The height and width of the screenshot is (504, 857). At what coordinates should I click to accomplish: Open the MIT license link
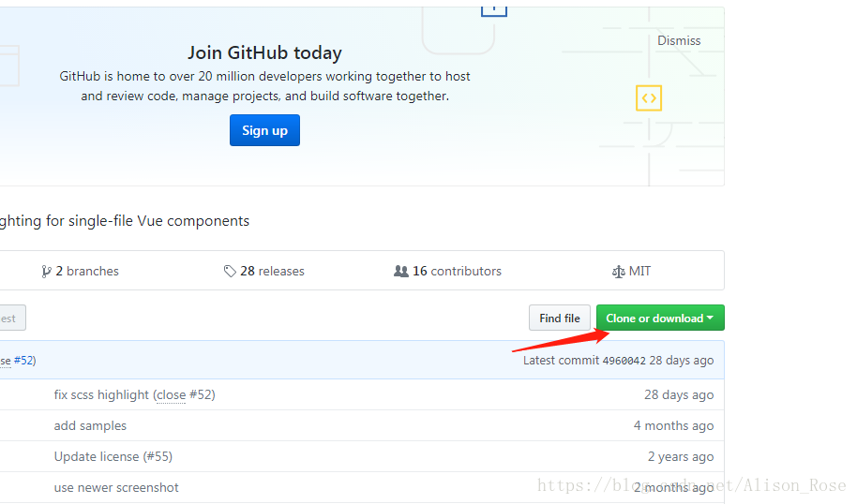coord(631,271)
